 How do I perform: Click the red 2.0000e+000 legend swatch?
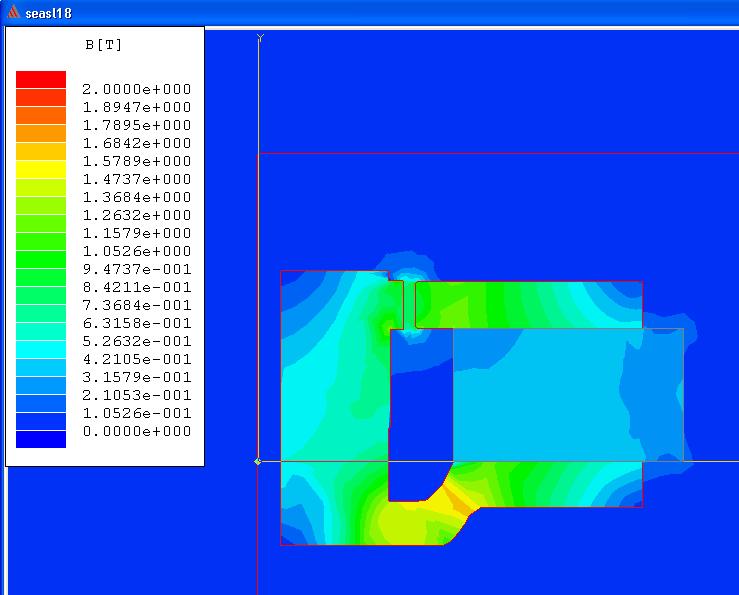tap(41, 79)
